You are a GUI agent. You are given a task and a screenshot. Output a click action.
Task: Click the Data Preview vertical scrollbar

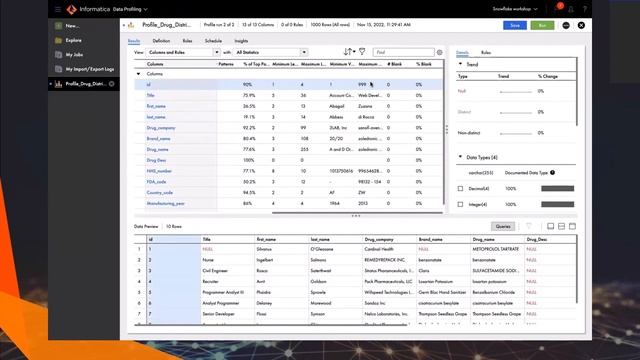click(x=577, y=269)
